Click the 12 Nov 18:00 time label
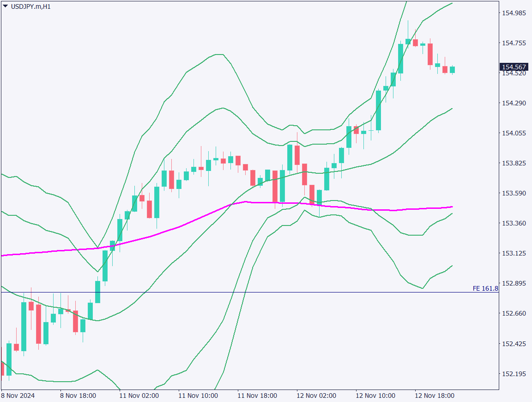 [x=434, y=396]
